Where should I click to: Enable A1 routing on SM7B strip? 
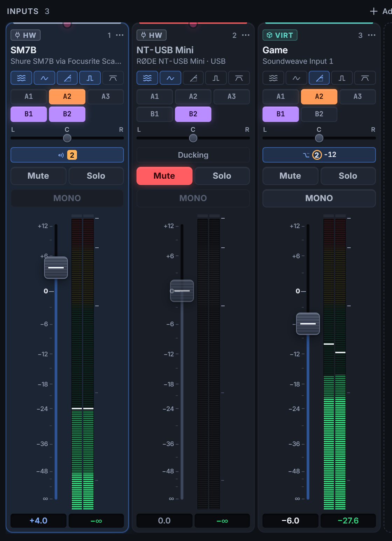click(x=29, y=97)
